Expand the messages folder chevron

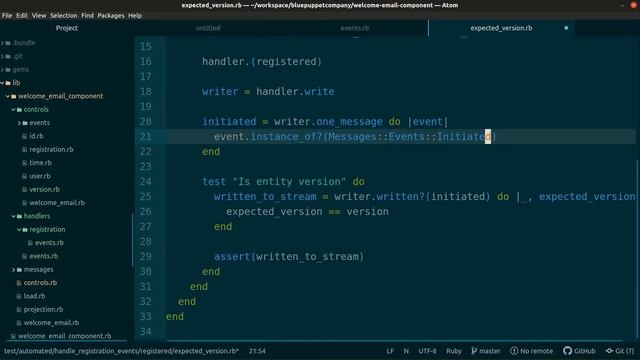point(13,270)
